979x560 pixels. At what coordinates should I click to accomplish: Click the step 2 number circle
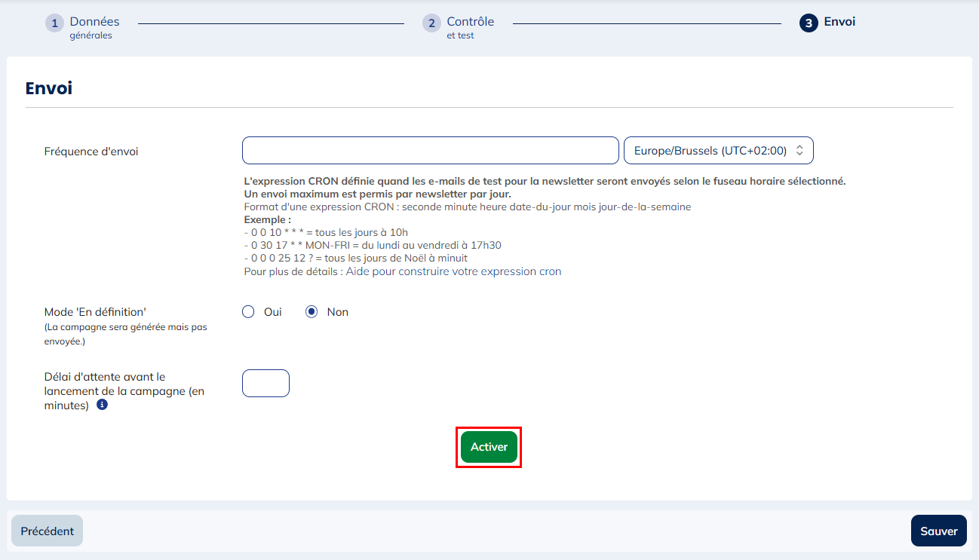tap(431, 23)
